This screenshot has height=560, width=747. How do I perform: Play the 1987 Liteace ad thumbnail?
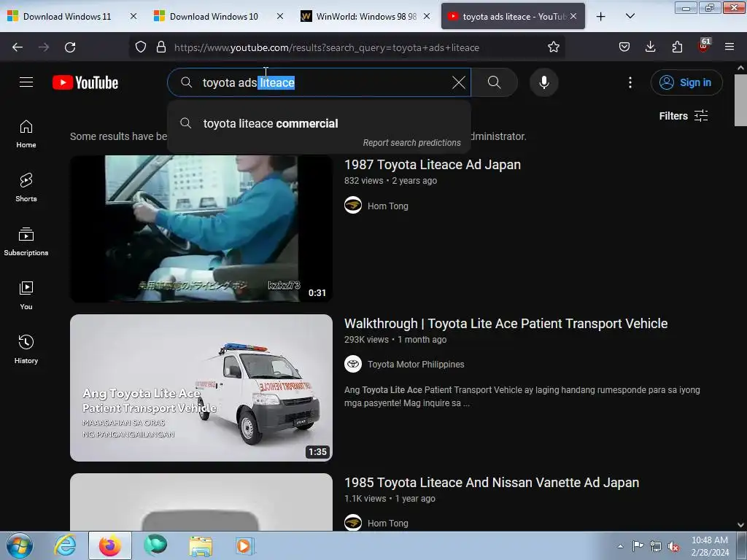tap(201, 228)
